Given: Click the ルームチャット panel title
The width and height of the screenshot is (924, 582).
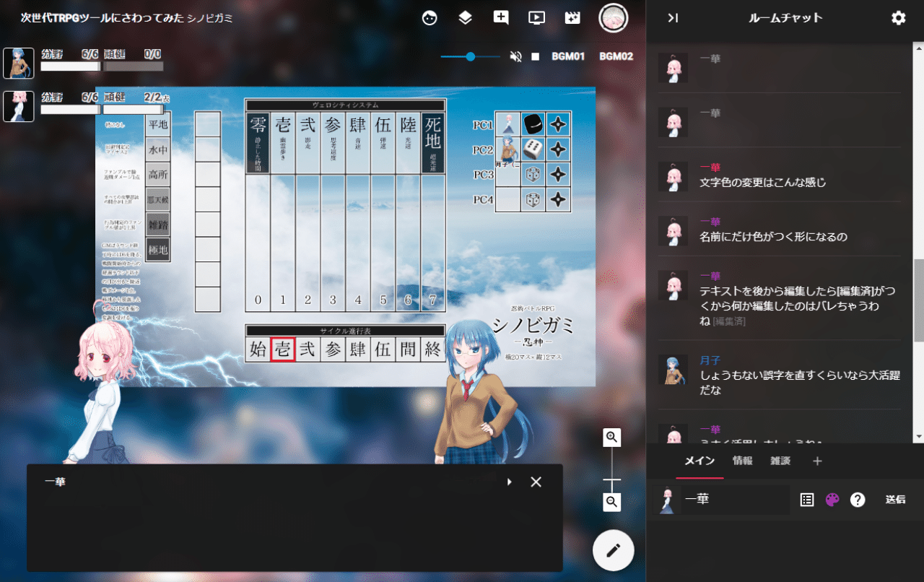Looking at the screenshot, I should (786, 18).
